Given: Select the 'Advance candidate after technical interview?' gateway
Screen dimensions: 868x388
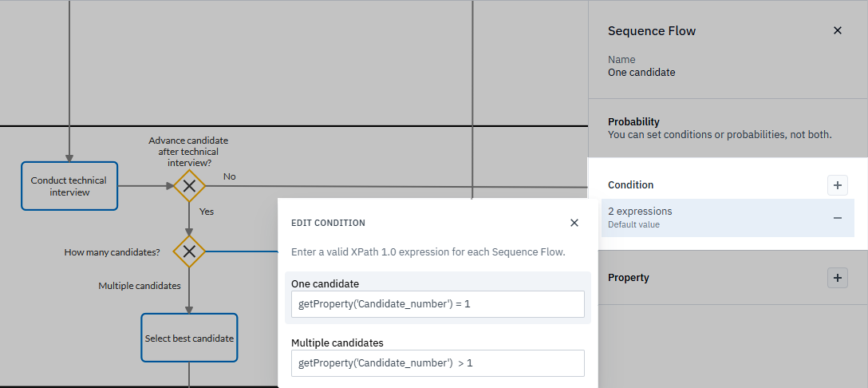Looking at the screenshot, I should 189,186.
